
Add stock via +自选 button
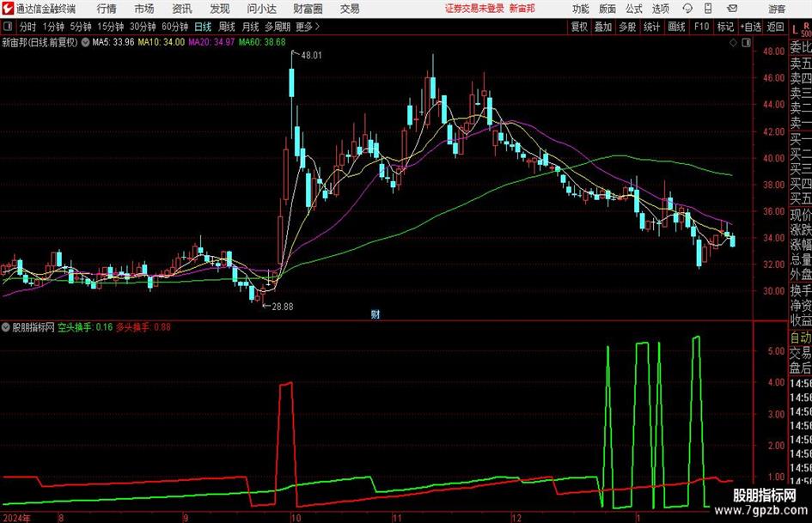(750, 27)
